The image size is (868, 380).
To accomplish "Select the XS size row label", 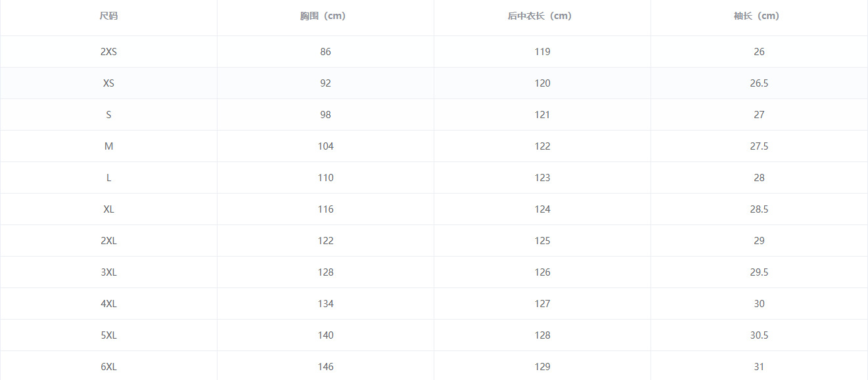I will [x=108, y=83].
